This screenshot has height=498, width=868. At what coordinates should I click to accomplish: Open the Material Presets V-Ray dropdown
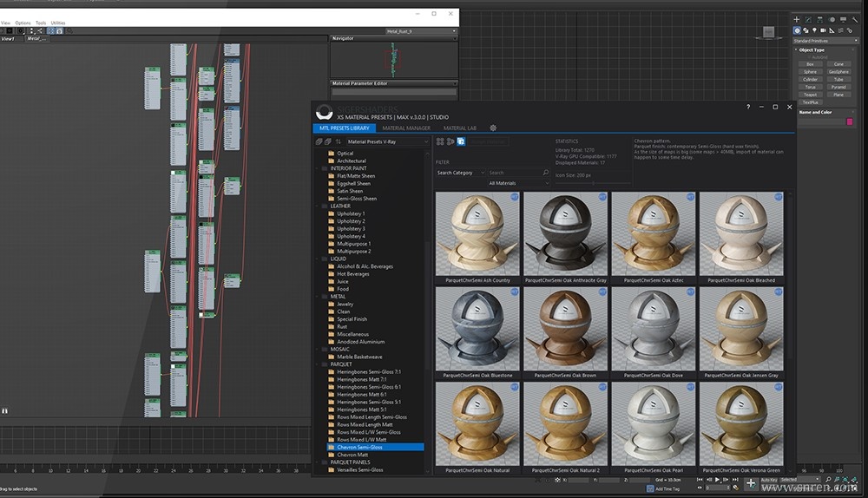[x=387, y=141]
